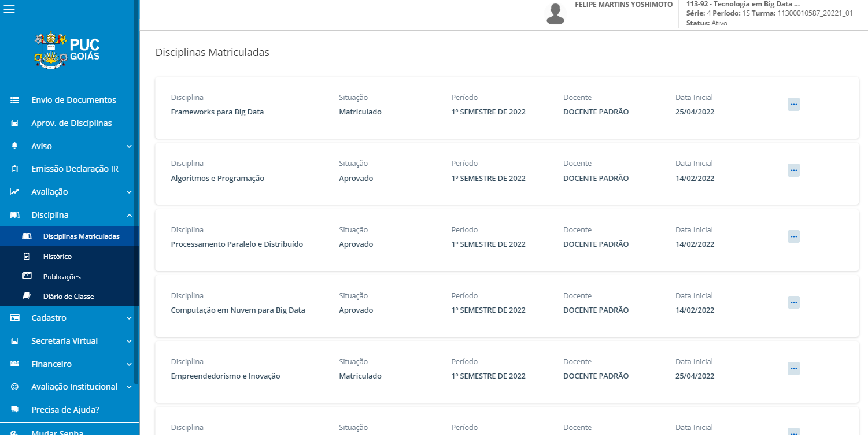Select the 'Algoritmos e Programação' discipline name
Image resolution: width=868 pixels, height=441 pixels.
click(x=217, y=179)
